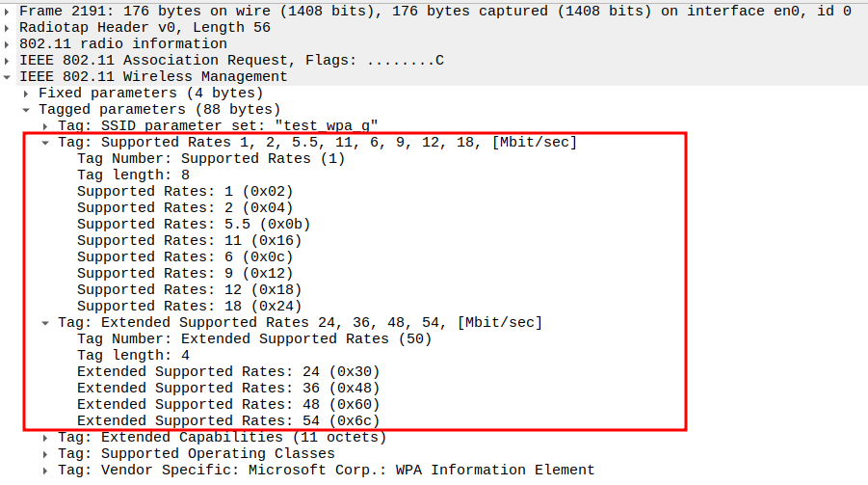Select the Tag Number: Supported Rates (1) row
868x485 pixels.
point(210,159)
